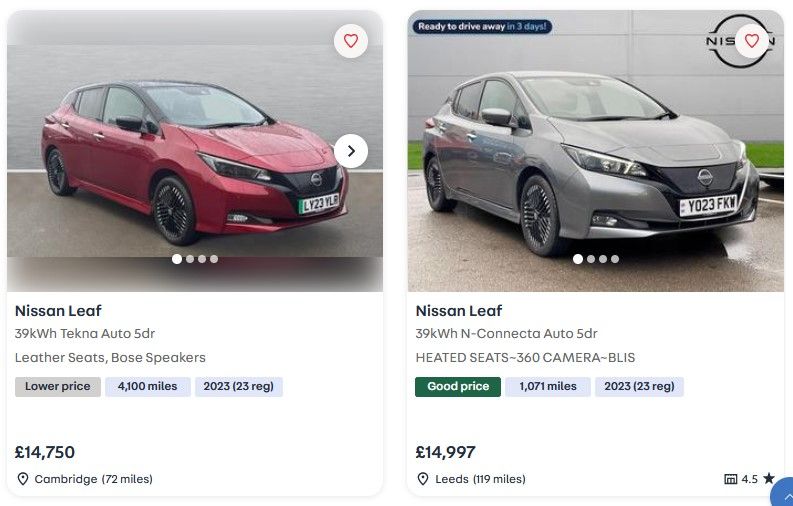Favorite the red Nissan Leaf listing
Viewport: 793px width, 506px height.
click(350, 41)
